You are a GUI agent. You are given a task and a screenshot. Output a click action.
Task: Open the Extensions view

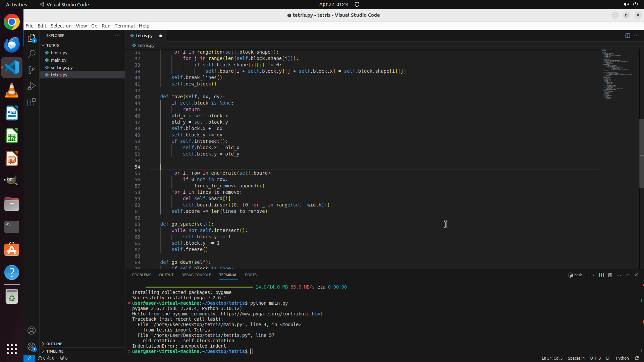pos(32,102)
